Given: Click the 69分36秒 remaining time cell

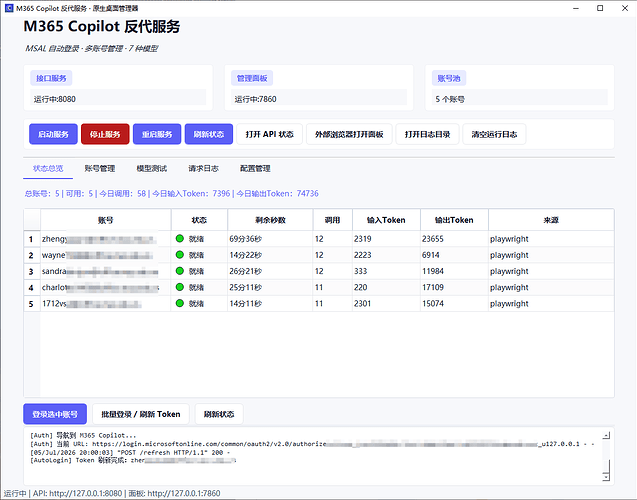Looking at the screenshot, I should (x=270, y=239).
